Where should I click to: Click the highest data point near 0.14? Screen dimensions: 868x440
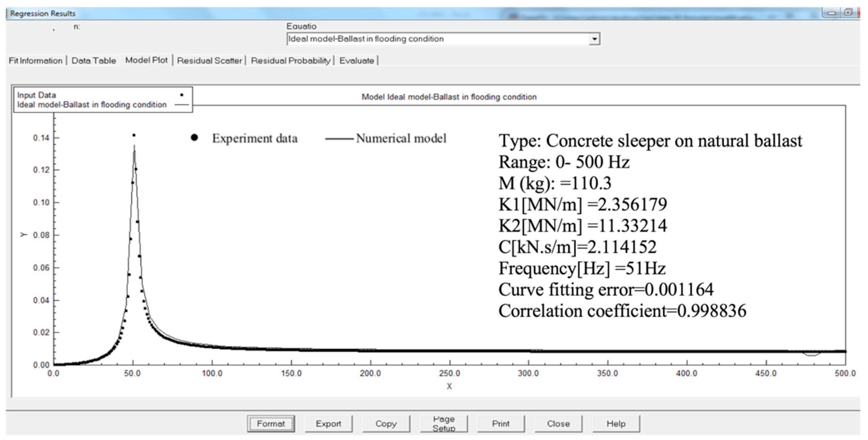coord(134,135)
